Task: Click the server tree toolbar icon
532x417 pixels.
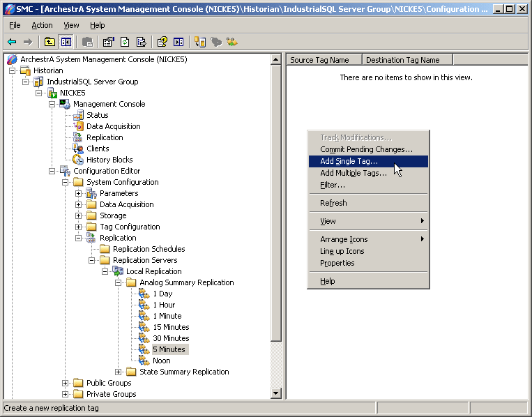Action: point(200,42)
